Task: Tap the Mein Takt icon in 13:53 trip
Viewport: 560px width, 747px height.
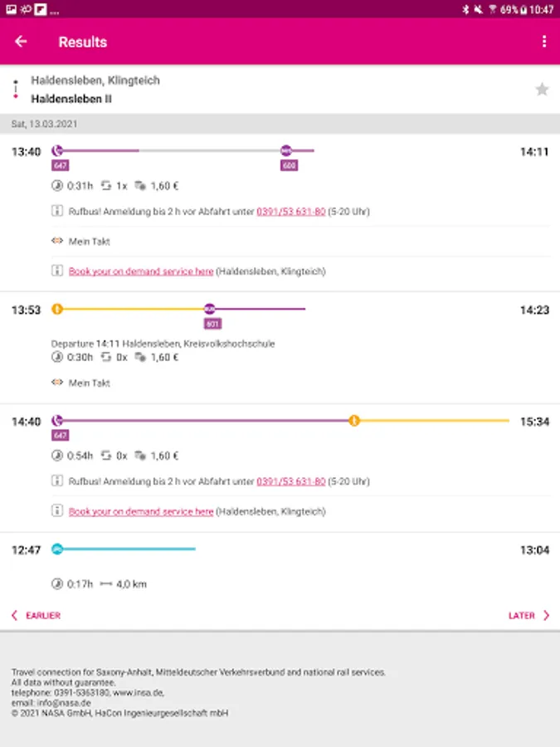Action: [57, 383]
